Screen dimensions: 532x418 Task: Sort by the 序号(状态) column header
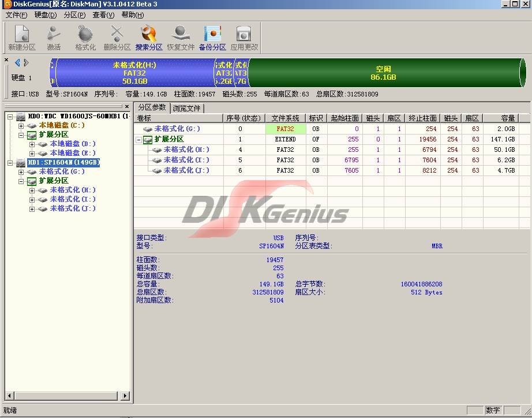(244, 118)
